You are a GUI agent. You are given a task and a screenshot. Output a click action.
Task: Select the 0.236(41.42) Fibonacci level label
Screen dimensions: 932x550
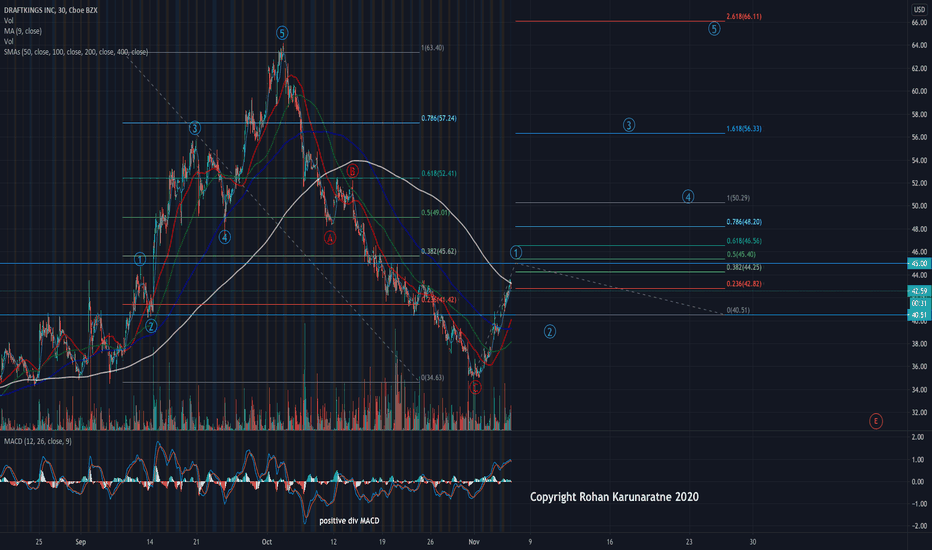pyautogui.click(x=439, y=300)
